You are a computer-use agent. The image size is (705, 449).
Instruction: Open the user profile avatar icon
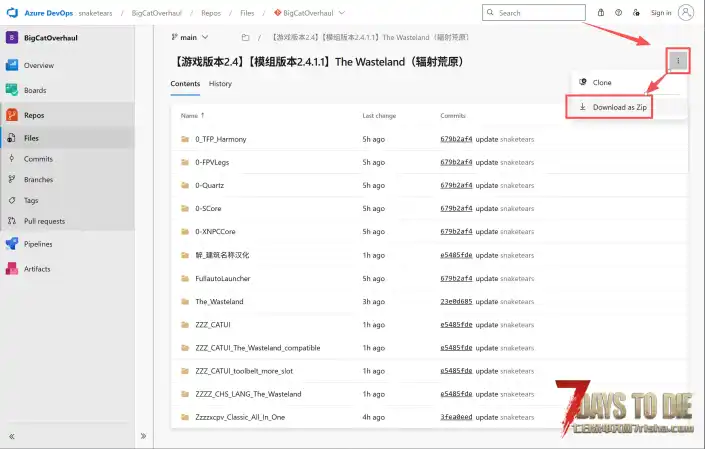(686, 13)
